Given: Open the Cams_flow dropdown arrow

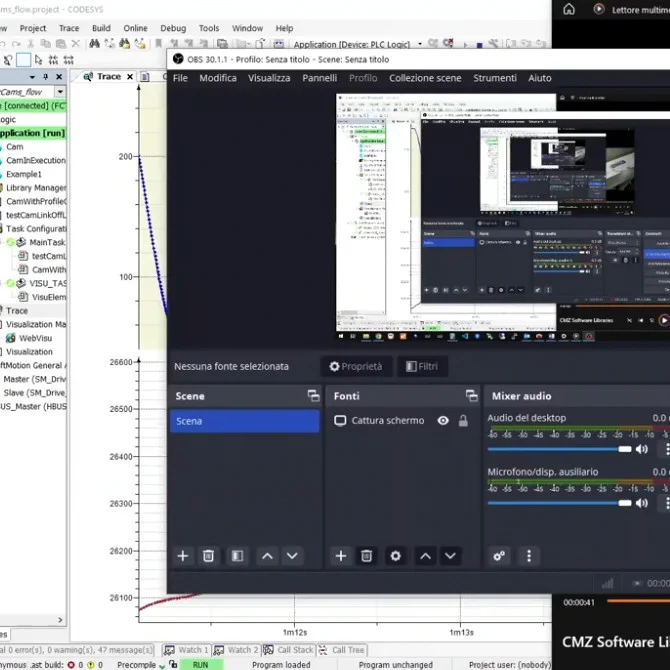Looking at the screenshot, I should pyautogui.click(x=60, y=92).
